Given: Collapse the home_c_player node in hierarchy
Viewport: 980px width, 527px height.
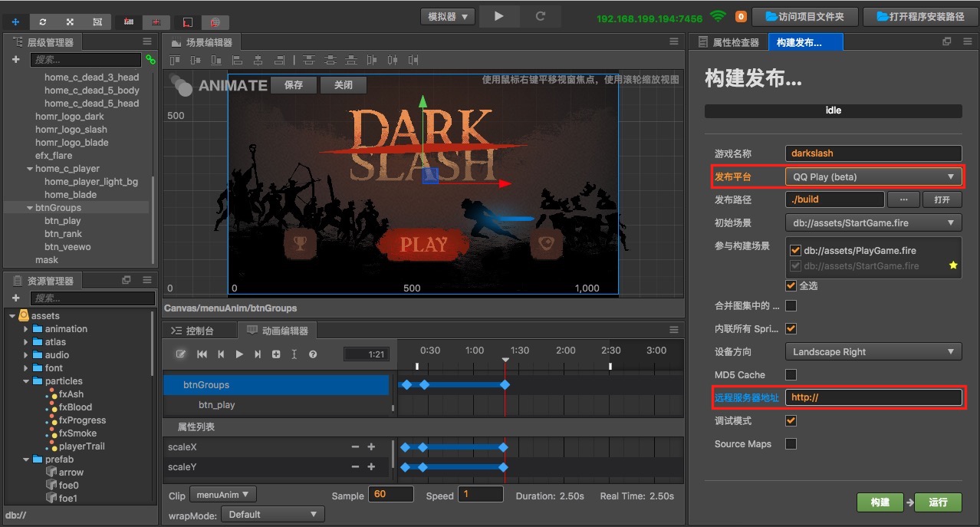Looking at the screenshot, I should coord(30,169).
